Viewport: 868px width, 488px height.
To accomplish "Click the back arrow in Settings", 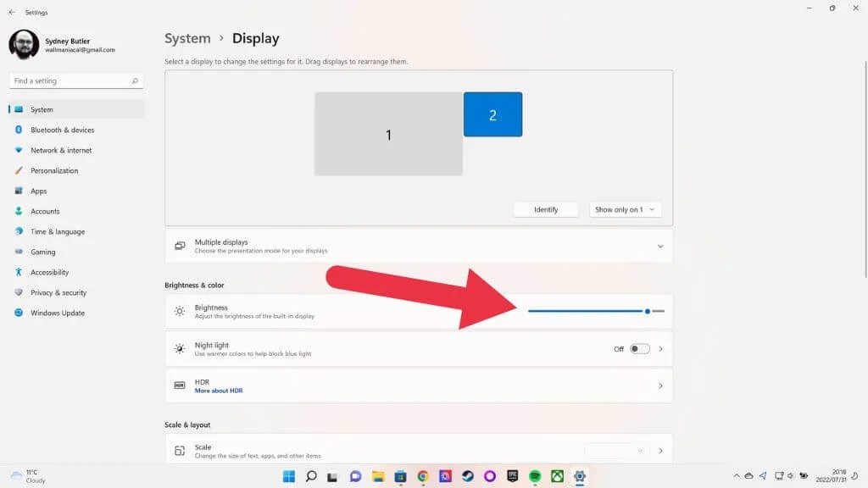I will point(10,12).
